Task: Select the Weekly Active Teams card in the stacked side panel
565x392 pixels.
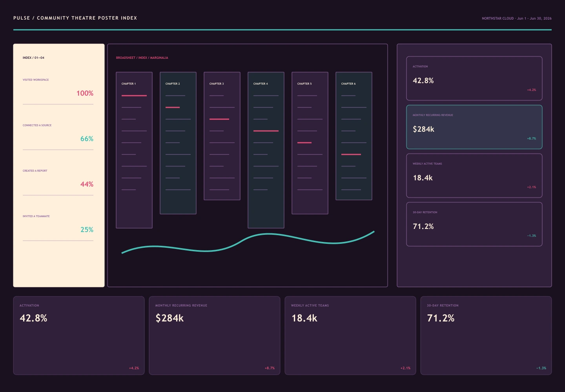Action: (474, 176)
